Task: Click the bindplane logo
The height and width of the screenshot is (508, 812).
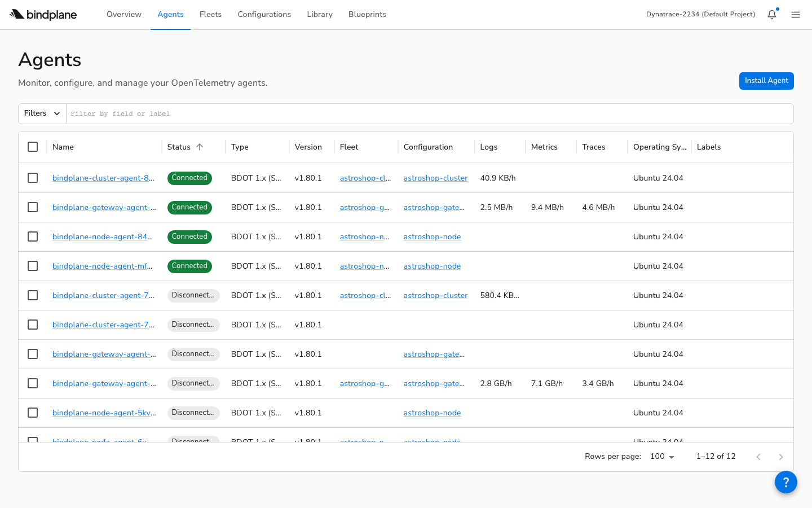Action: (x=43, y=15)
